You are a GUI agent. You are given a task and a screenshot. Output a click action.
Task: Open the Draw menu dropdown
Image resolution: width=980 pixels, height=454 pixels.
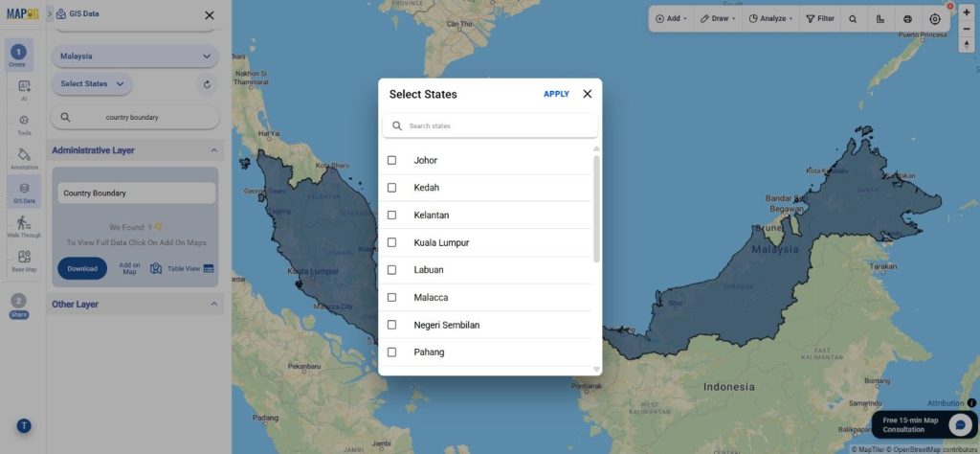pos(718,19)
